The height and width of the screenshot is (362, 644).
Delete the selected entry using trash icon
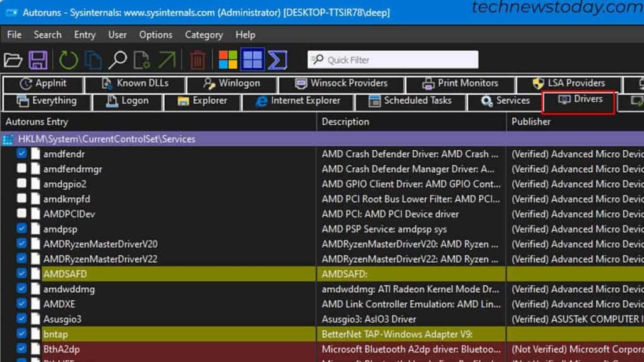[197, 59]
